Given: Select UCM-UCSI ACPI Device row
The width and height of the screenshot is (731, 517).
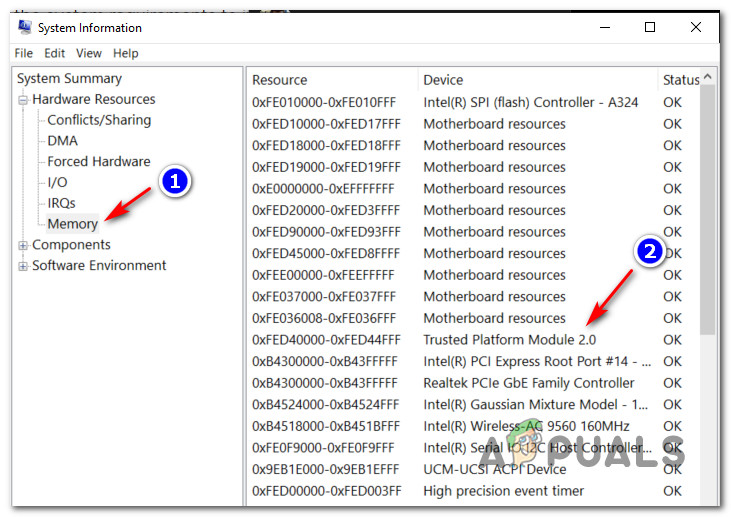Looking at the screenshot, I should 474,469.
